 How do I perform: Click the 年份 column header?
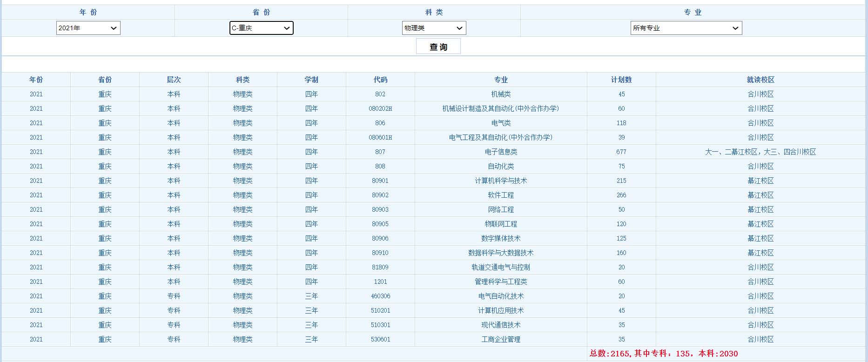pos(36,80)
